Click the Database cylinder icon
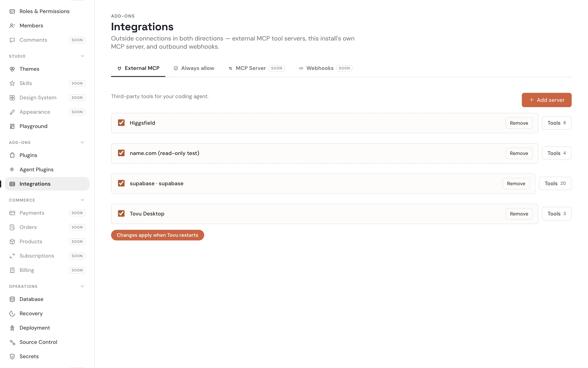The image size is (588, 368). click(x=12, y=299)
